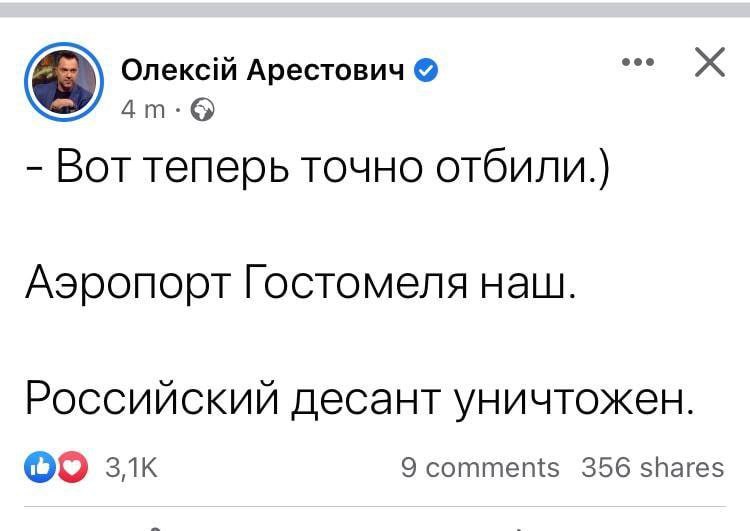Hide the post with the X button

click(x=708, y=63)
